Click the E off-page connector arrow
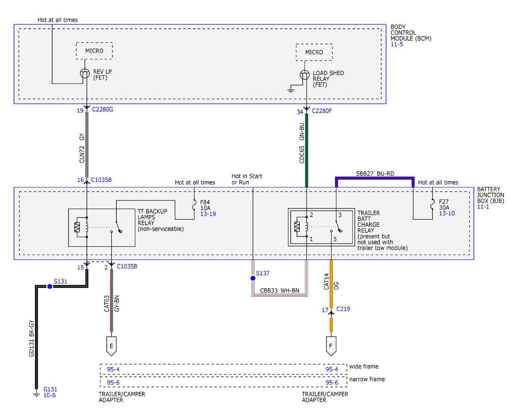This screenshot has height=411, width=532. coord(111,346)
